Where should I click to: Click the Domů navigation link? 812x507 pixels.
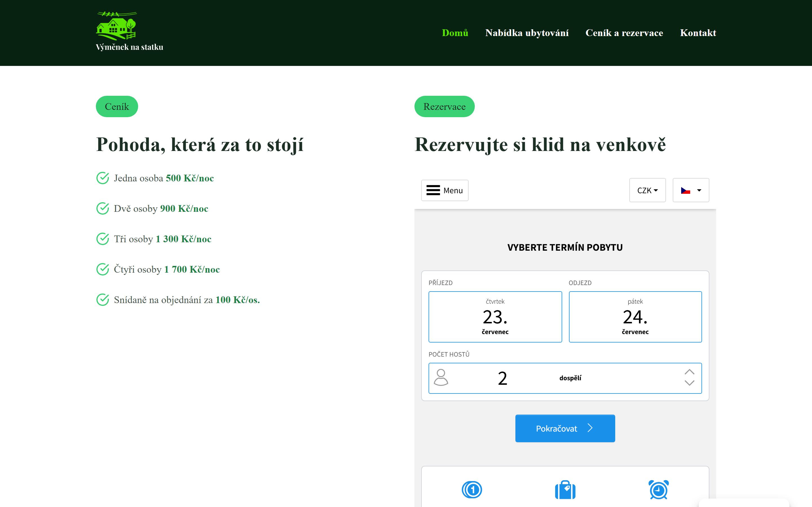click(x=455, y=33)
